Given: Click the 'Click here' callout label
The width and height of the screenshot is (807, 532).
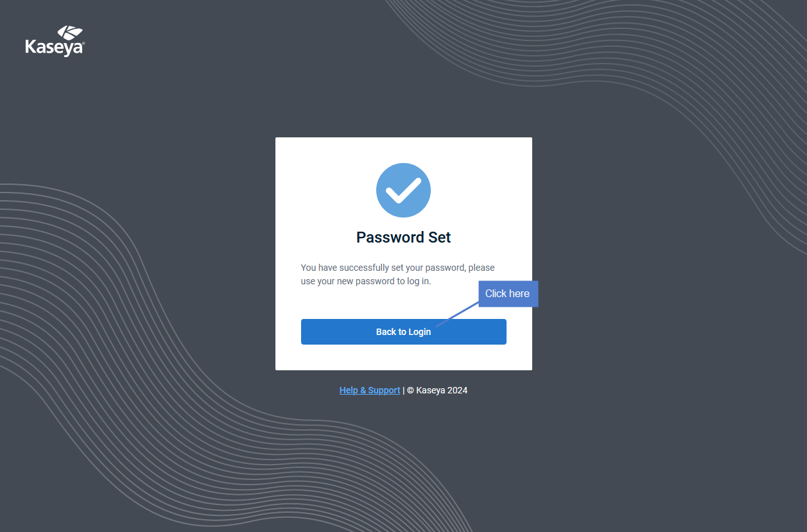Looking at the screenshot, I should click(x=508, y=293).
